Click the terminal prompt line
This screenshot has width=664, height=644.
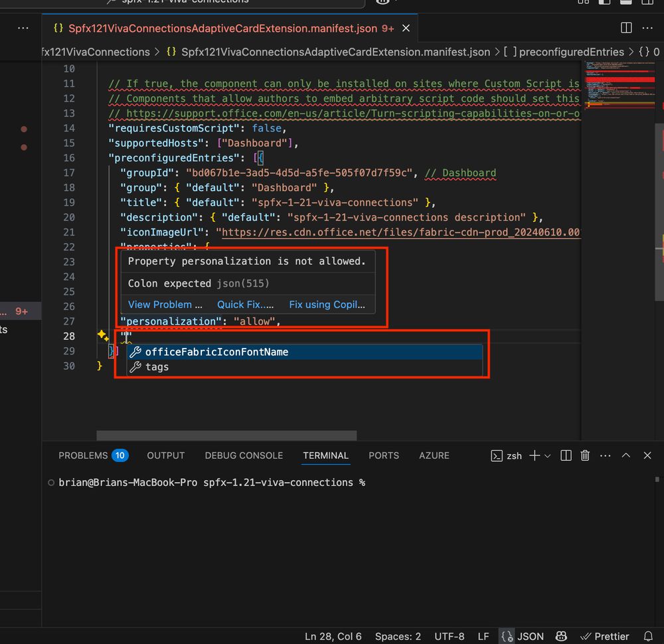coord(212,482)
